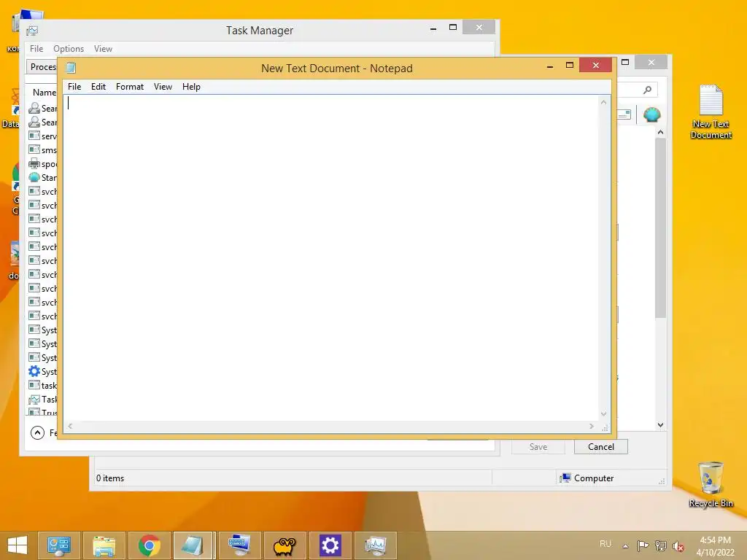Select the Task Manager process row icon
Image resolution: width=747 pixels, height=560 pixels.
coord(34,399)
